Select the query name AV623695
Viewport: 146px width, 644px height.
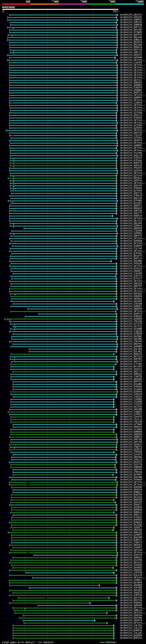(8, 7)
